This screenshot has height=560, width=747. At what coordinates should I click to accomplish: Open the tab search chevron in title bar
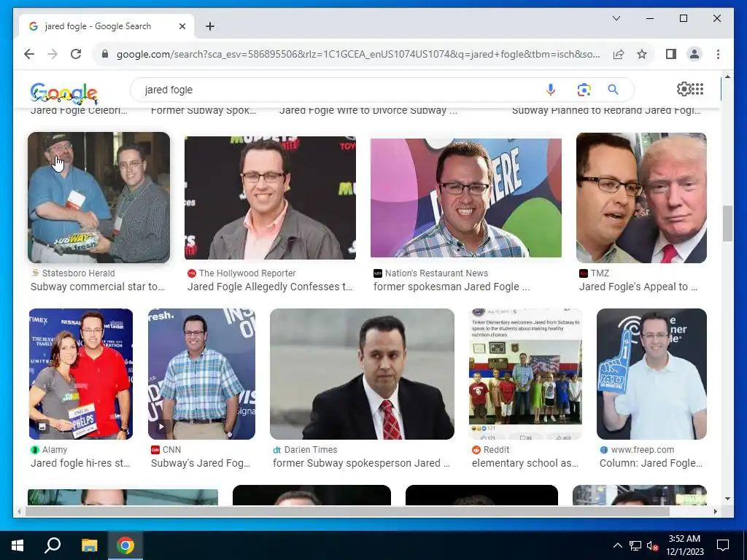pyautogui.click(x=616, y=18)
